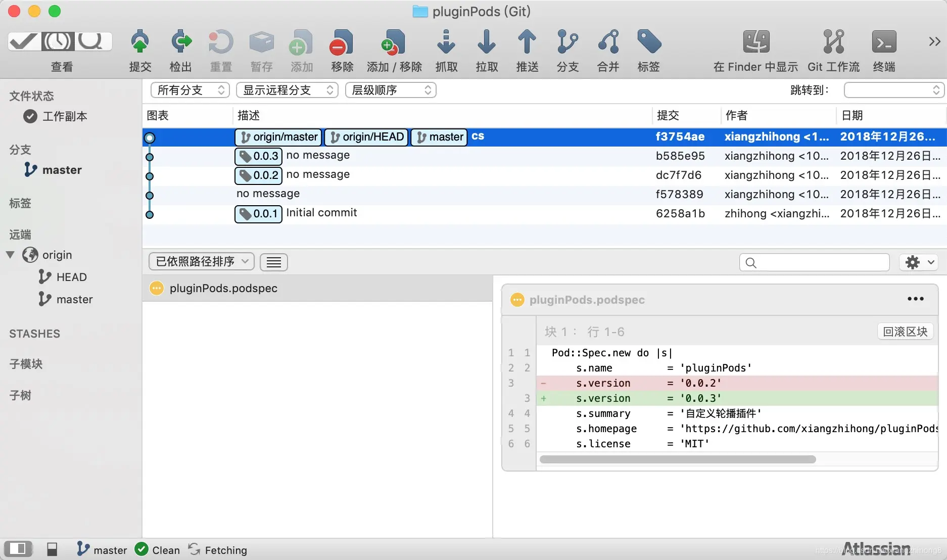947x560 pixels.
Task: Select the Initial commit 6258a1b row
Action: click(545, 214)
